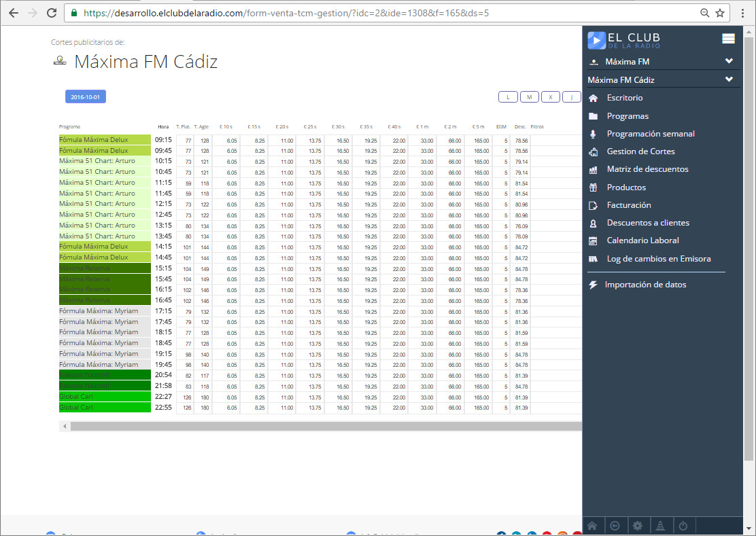This screenshot has height=536, width=756.
Task: Click the power logout icon in the sidebar bottom bar
Action: click(683, 526)
